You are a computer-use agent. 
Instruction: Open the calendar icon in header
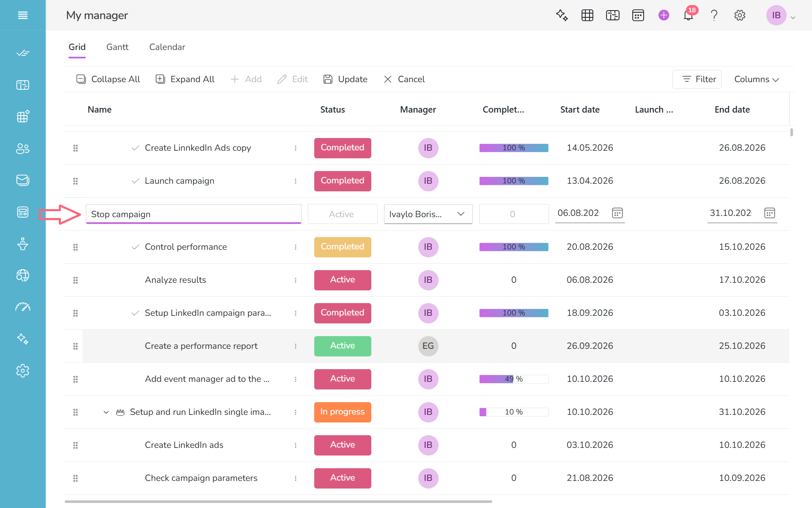coord(638,15)
